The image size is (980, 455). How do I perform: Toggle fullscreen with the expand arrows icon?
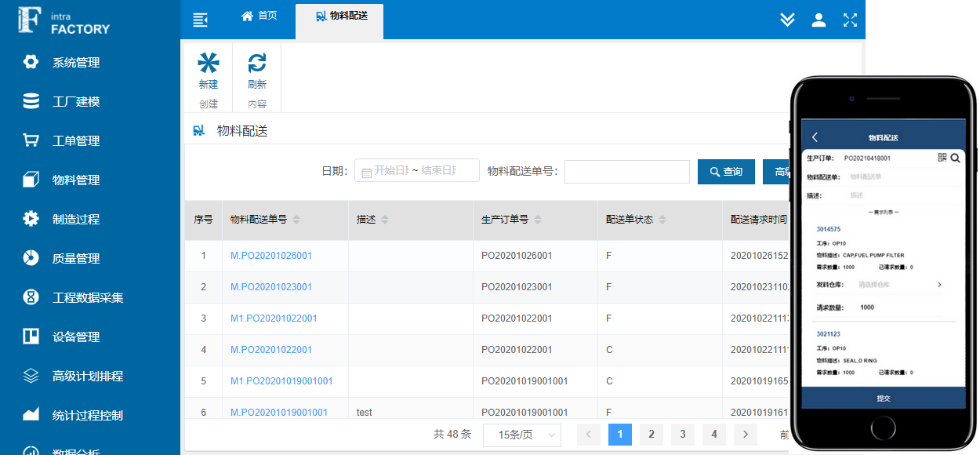coord(850,20)
